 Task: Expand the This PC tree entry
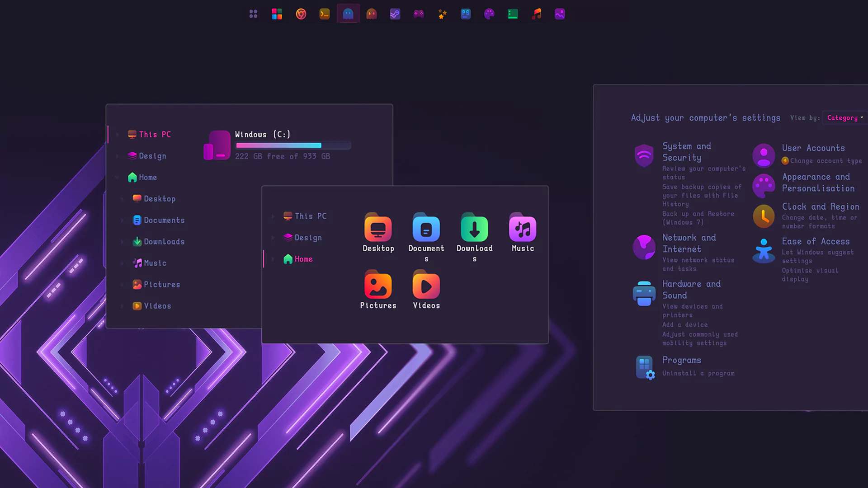[117, 134]
